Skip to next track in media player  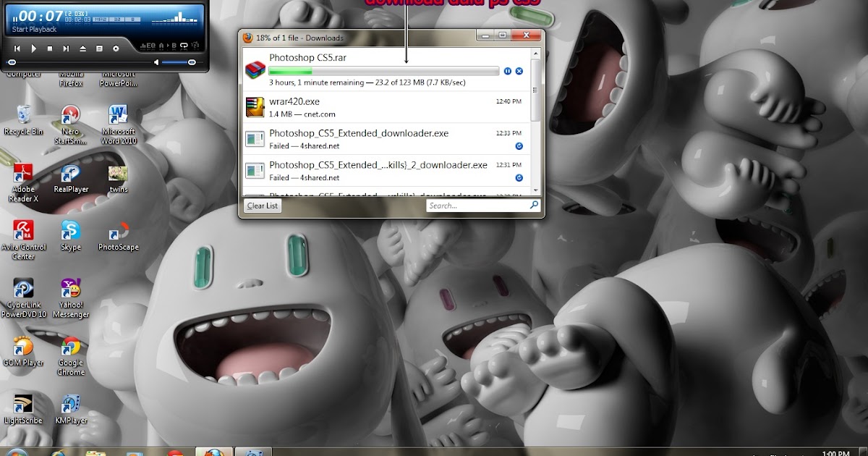tap(66, 48)
